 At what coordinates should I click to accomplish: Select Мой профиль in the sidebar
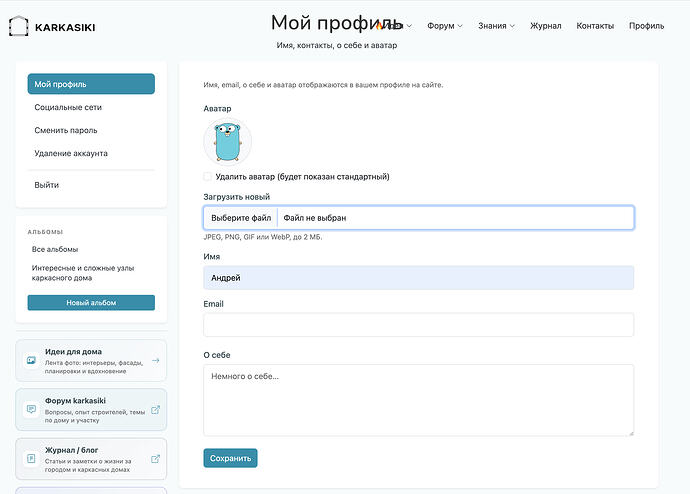[91, 84]
